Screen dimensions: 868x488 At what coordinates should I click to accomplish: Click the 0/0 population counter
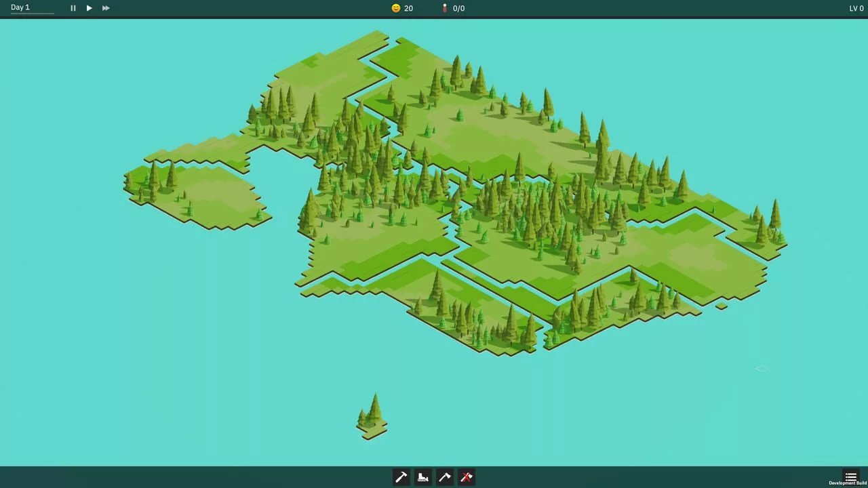(x=459, y=9)
